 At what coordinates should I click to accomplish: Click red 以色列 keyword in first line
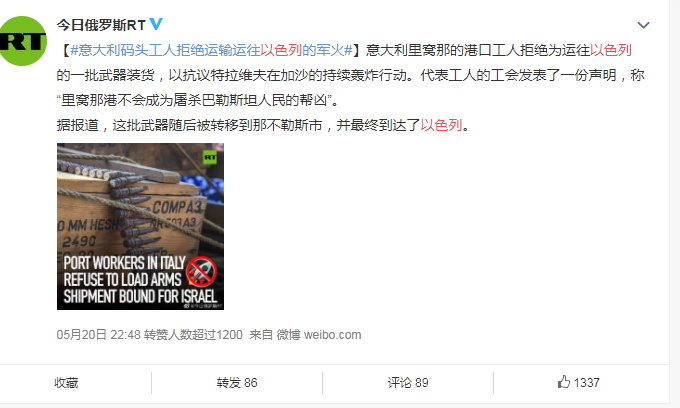[611, 50]
